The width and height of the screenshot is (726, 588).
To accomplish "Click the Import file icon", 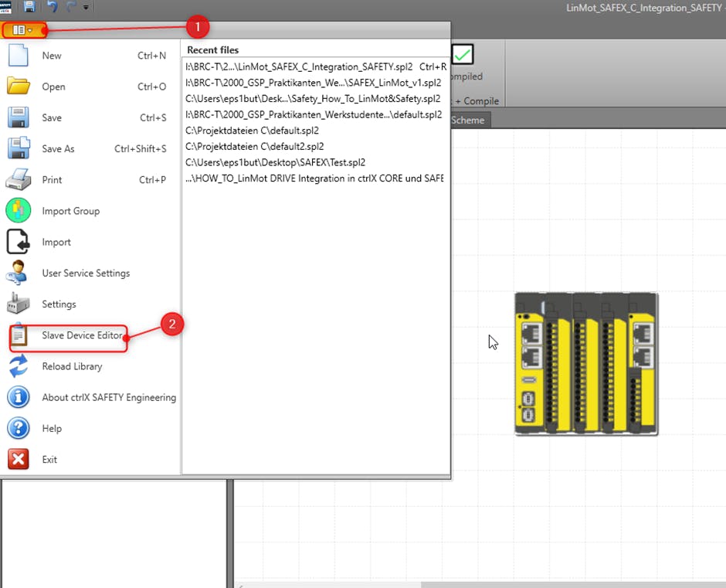I will click(18, 242).
